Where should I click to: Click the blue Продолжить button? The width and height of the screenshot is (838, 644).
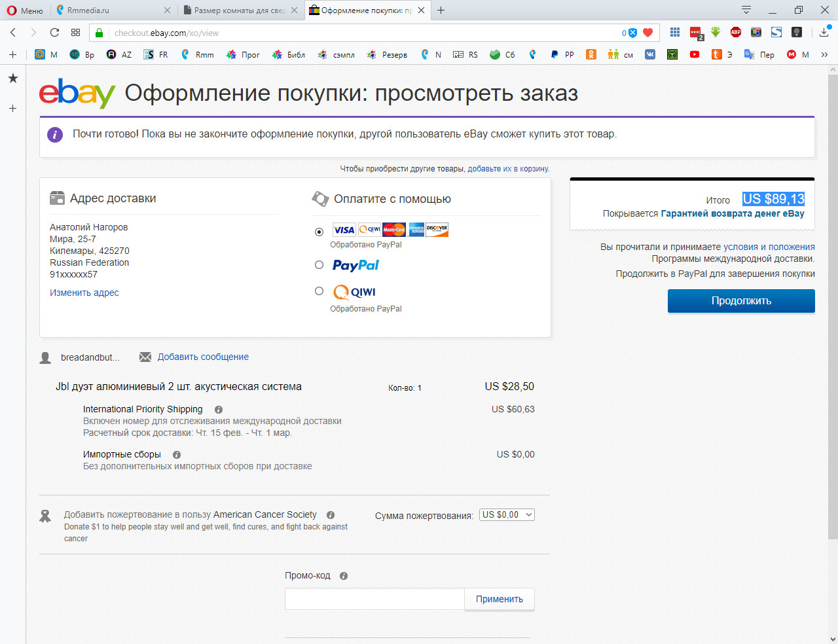[741, 301]
